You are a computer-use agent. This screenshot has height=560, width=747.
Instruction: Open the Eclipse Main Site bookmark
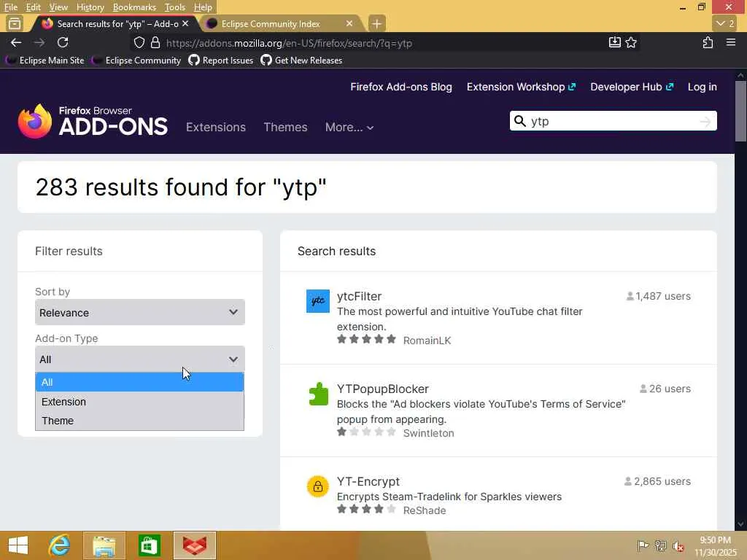(46, 61)
